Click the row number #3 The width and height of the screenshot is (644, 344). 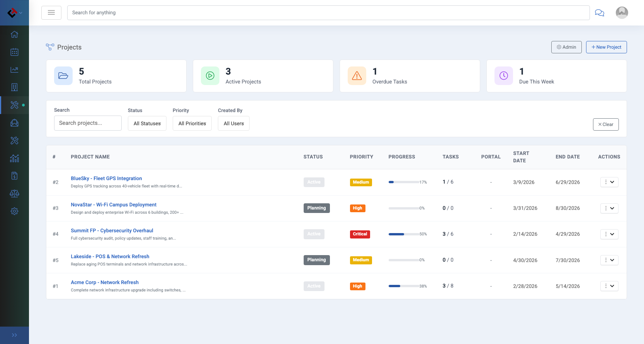(56, 208)
